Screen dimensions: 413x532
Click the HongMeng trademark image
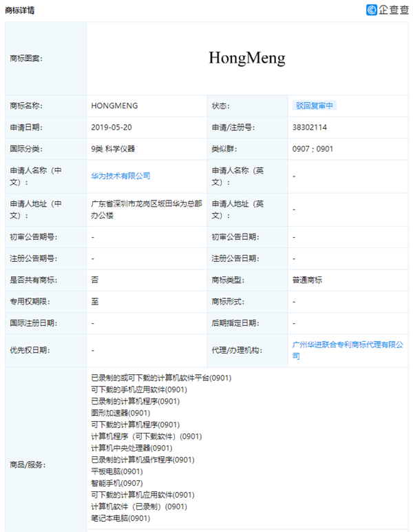tap(247, 58)
